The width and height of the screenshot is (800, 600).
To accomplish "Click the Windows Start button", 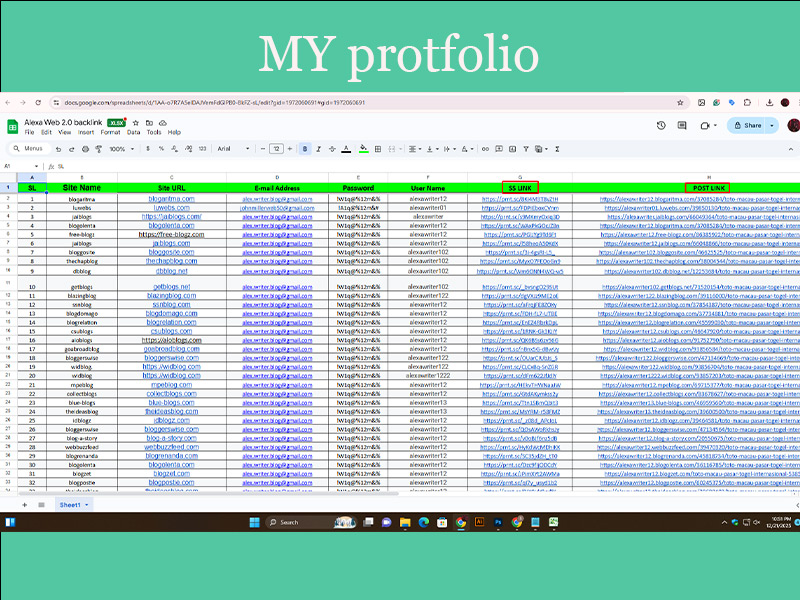I will (x=255, y=522).
